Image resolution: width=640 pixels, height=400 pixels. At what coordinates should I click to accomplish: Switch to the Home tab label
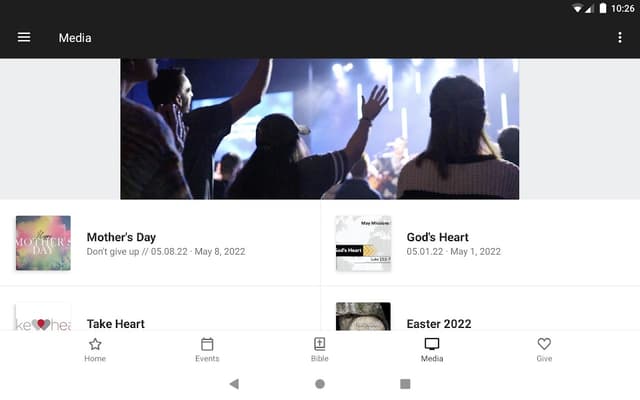point(95,358)
